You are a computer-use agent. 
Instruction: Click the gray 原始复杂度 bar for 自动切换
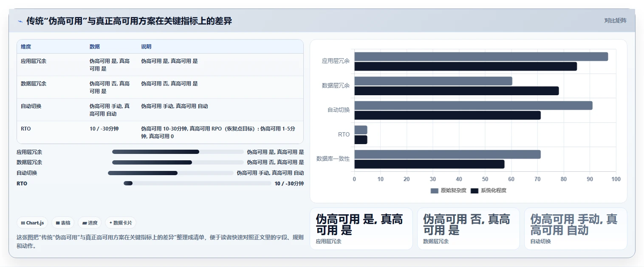coord(473,105)
